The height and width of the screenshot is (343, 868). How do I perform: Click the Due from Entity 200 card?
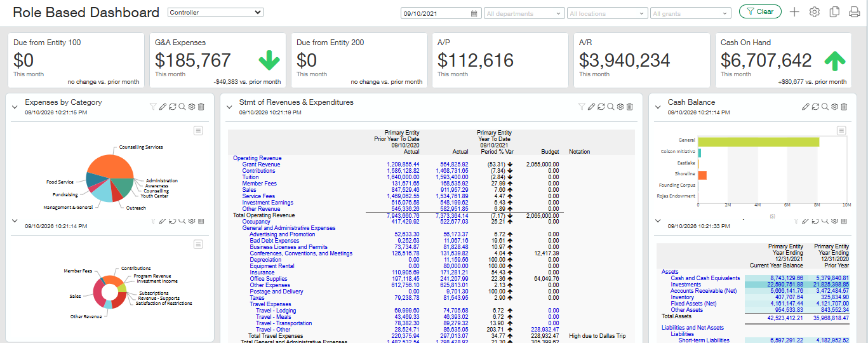pyautogui.click(x=359, y=60)
